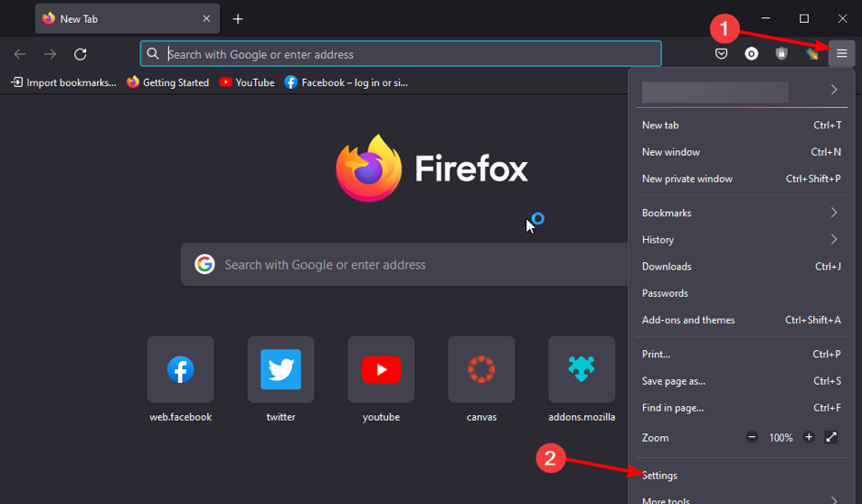Viewport: 862px width, 504px height.
Task: Open the Twitter shortcut tile
Action: (281, 370)
